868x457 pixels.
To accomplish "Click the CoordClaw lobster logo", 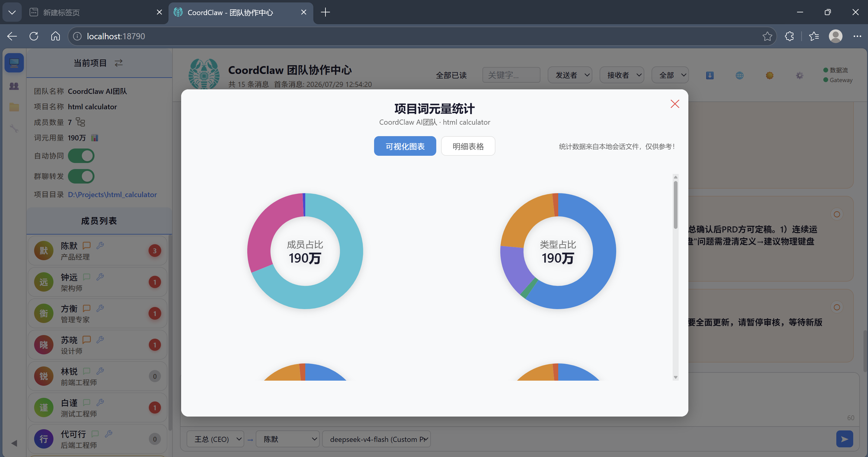I will 204,74.
